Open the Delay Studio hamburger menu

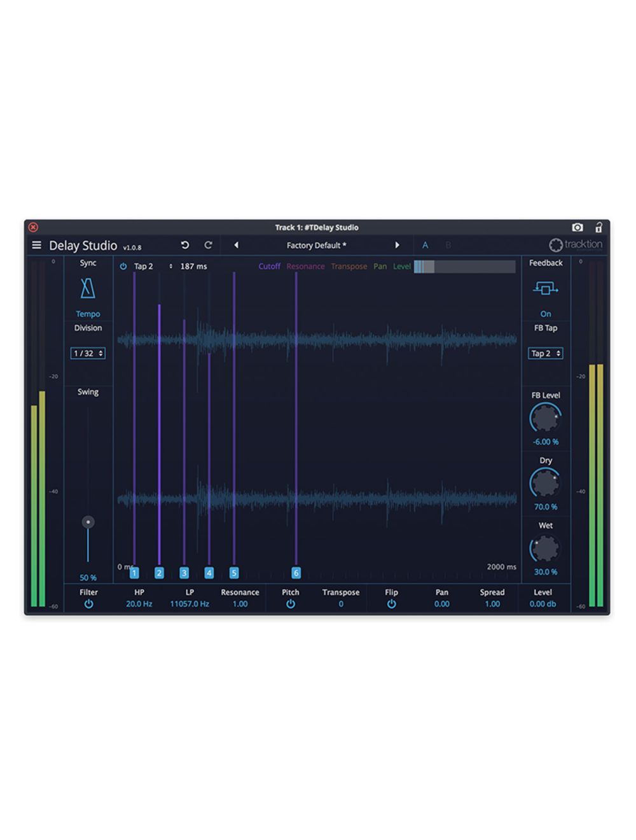tap(38, 245)
